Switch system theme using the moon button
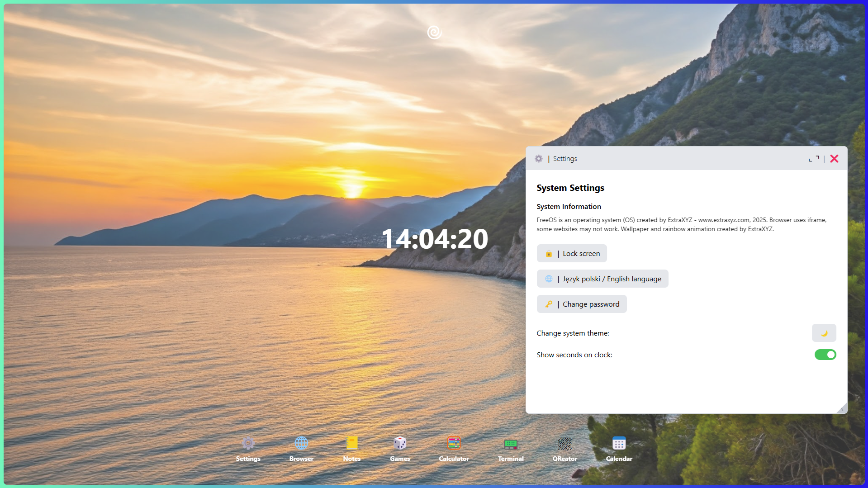The image size is (868, 488). [825, 333]
